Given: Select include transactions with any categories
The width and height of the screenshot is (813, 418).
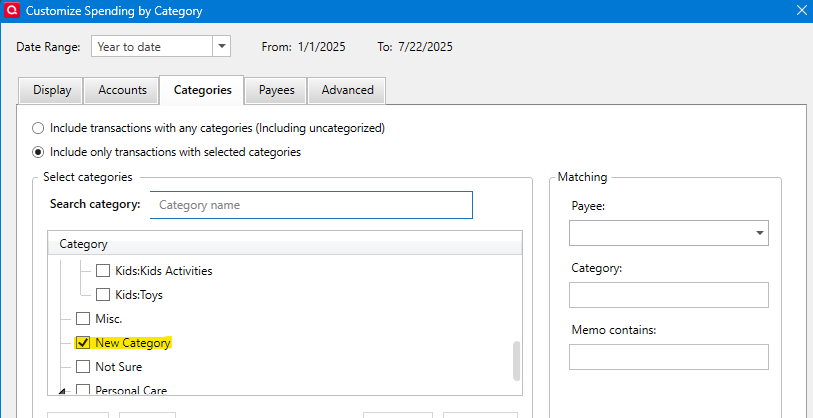Looking at the screenshot, I should point(39,128).
